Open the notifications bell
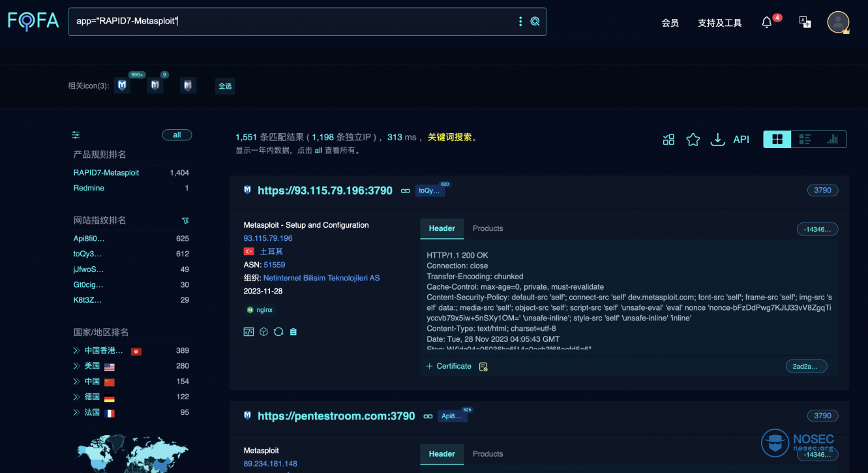Image resolution: width=868 pixels, height=473 pixels. click(767, 22)
